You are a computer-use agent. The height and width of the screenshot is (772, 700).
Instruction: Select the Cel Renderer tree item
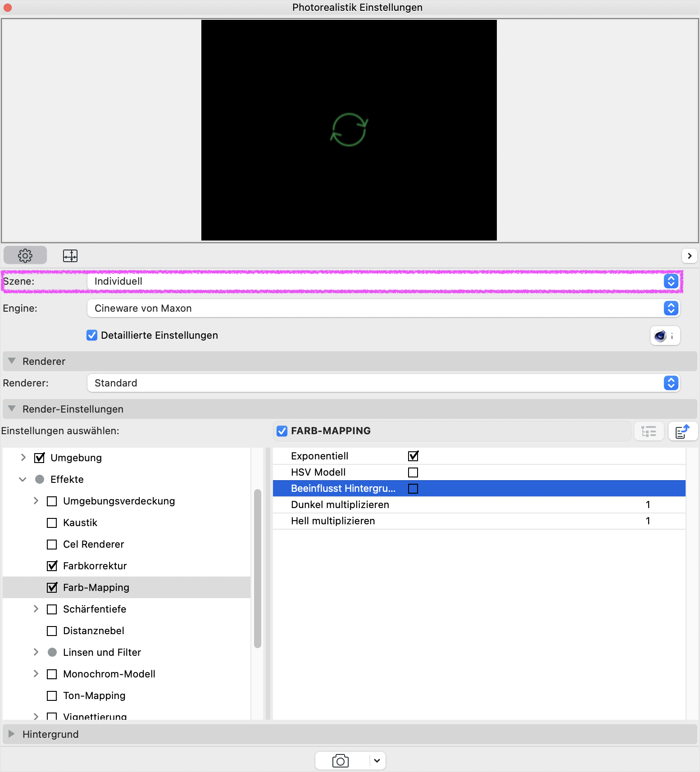[94, 544]
